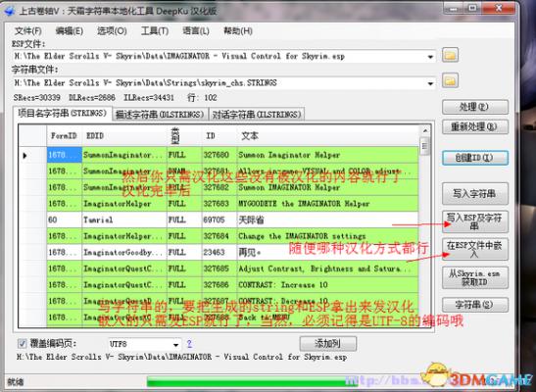Click the 在ESP文件中嵌入 button
Viewport: 536px width, 392px height.
(x=475, y=249)
